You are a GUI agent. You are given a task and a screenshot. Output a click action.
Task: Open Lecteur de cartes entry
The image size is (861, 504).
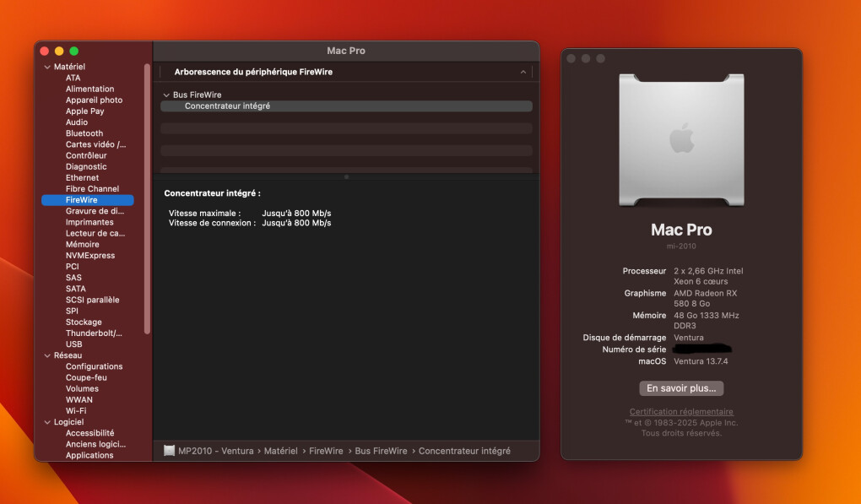point(95,233)
